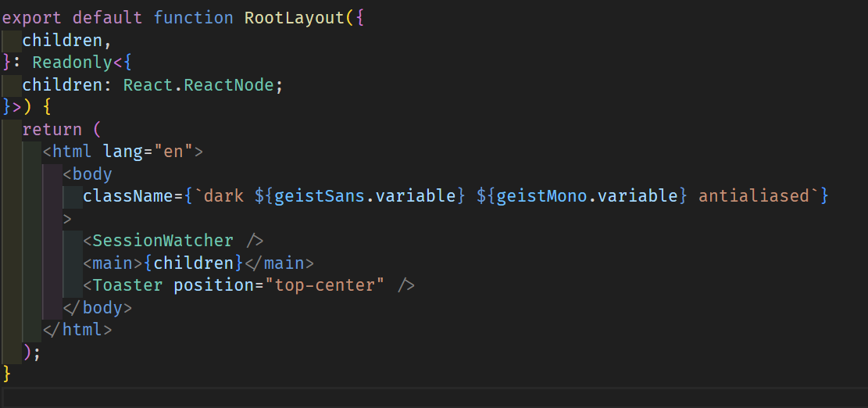The height and width of the screenshot is (408, 868).
Task: Click geistMono in the template string
Action: click(x=541, y=195)
